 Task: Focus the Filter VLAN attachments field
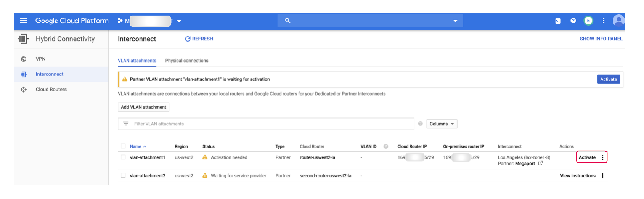[267, 124]
